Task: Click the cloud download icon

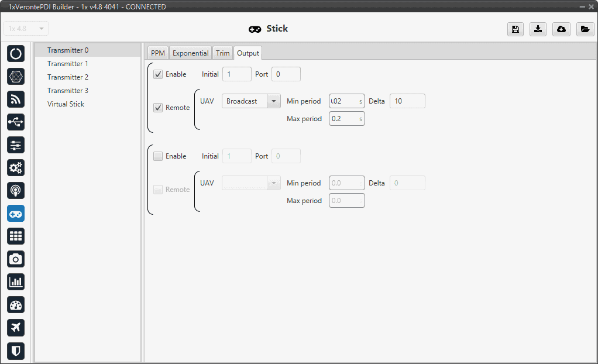Action: point(561,29)
